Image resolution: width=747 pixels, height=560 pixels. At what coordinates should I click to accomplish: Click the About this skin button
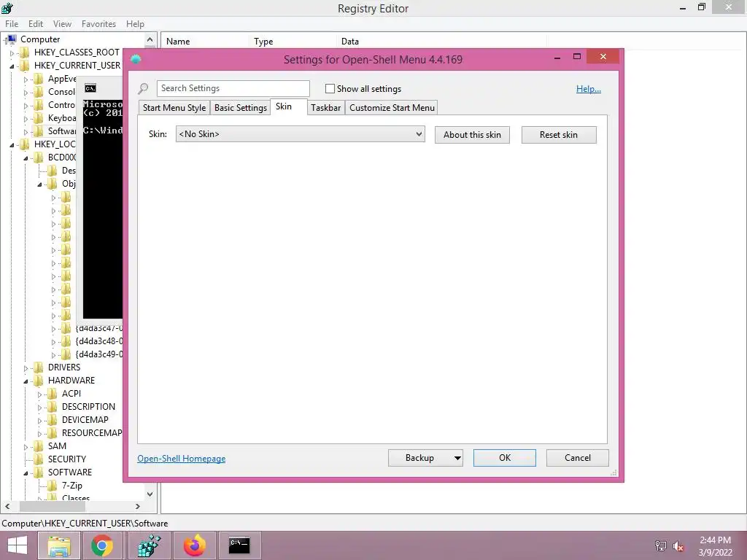click(472, 135)
